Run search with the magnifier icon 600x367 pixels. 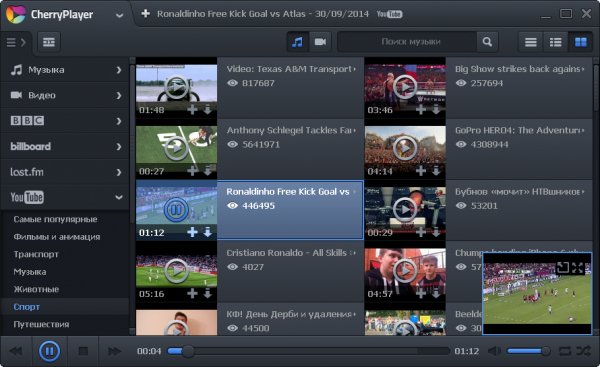(x=487, y=42)
